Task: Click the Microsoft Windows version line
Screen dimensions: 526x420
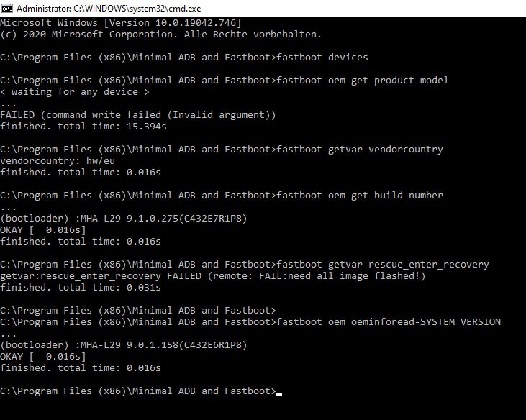Action: pyautogui.click(x=121, y=23)
